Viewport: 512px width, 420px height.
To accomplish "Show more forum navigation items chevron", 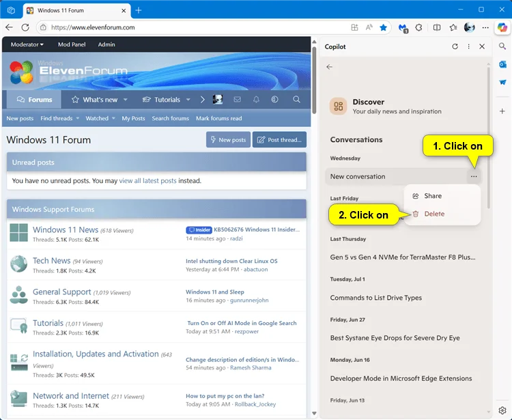I will pos(203,100).
